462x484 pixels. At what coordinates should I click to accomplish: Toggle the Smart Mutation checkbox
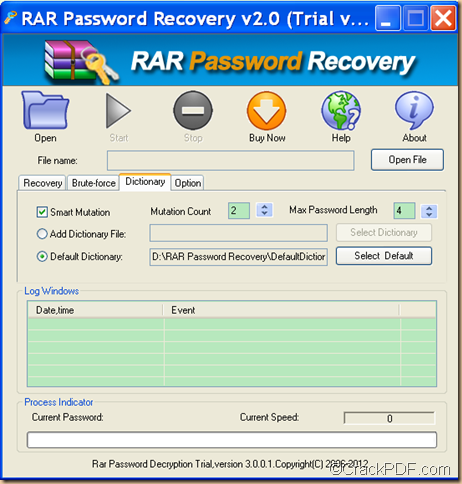42,212
